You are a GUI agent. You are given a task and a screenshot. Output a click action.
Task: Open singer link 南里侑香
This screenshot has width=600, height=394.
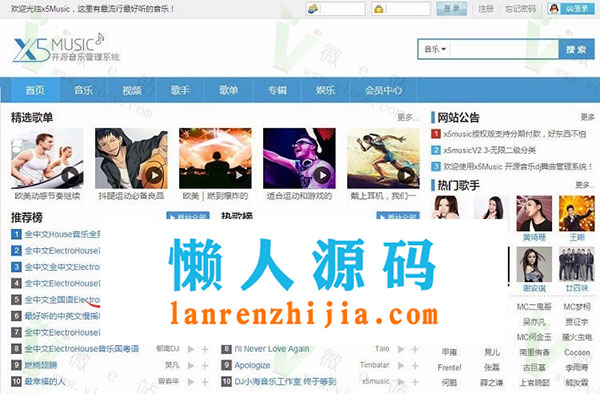tap(534, 352)
